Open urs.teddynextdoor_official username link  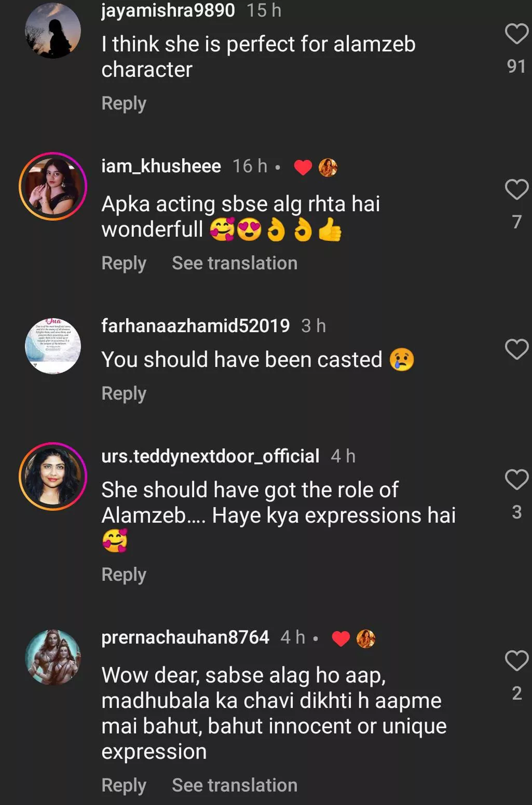(x=210, y=456)
